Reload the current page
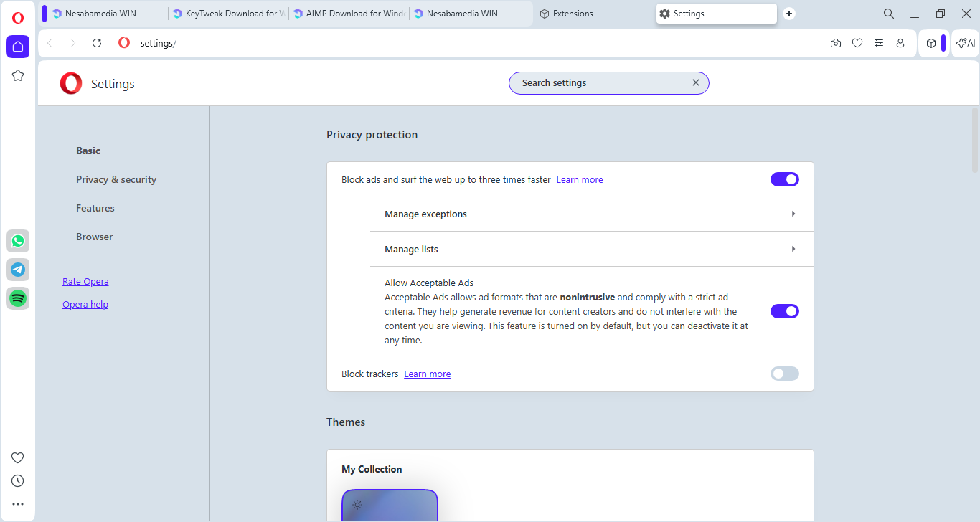 pyautogui.click(x=97, y=43)
